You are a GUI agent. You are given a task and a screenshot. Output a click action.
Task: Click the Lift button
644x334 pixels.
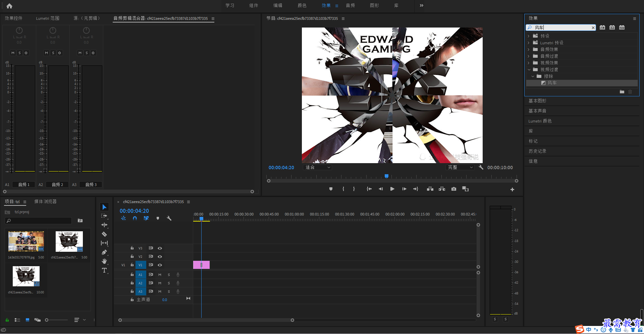click(430, 189)
